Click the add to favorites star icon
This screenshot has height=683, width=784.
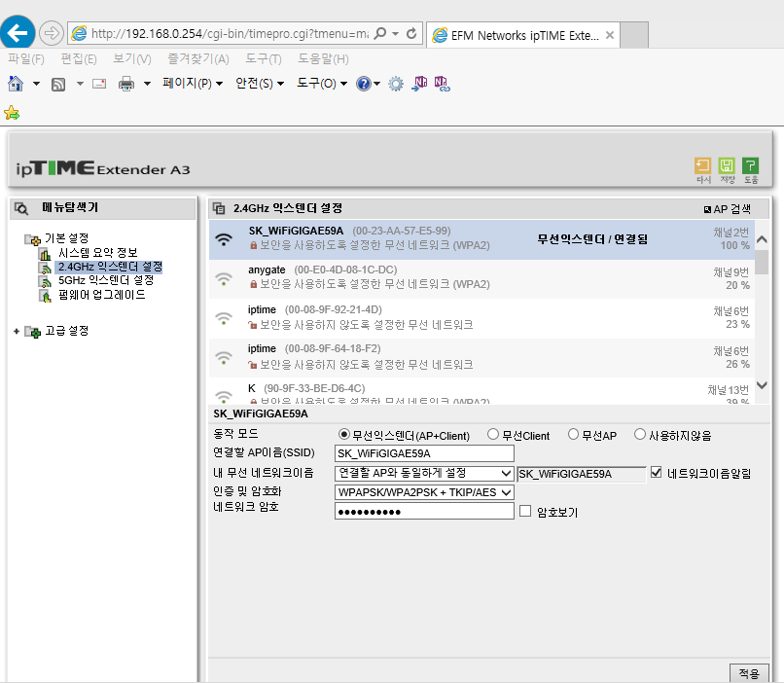point(12,113)
